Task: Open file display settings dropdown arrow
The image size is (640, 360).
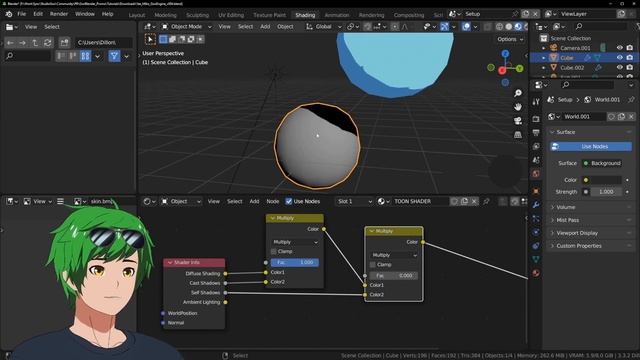Action: click(x=97, y=56)
